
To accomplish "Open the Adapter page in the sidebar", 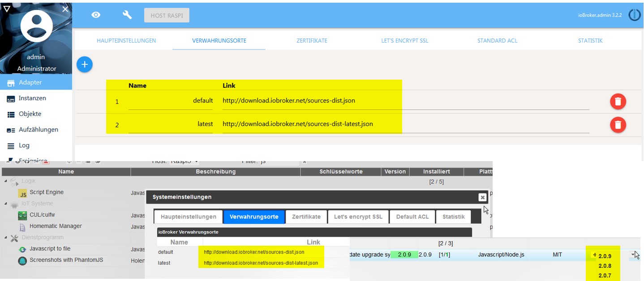I will click(x=36, y=82).
